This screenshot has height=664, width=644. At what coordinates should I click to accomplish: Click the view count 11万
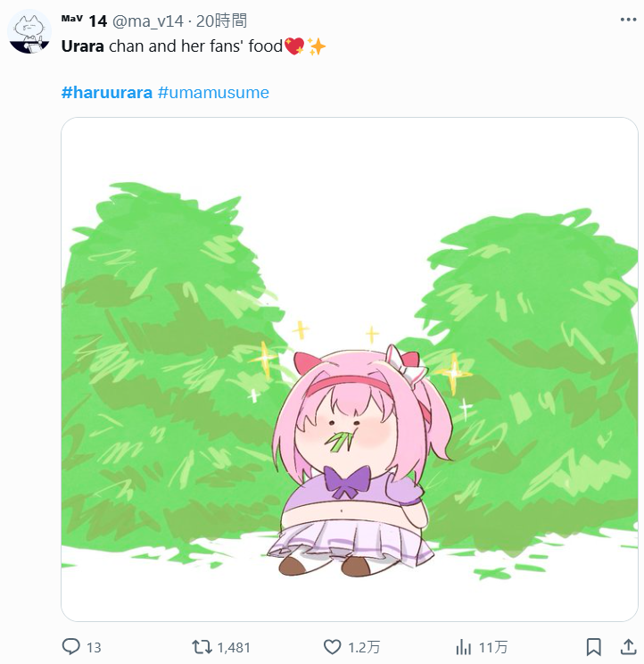493,648
